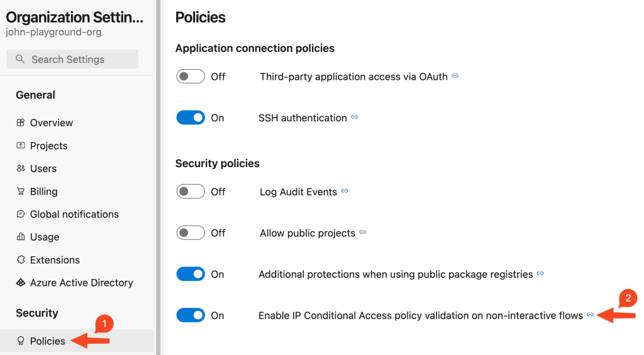Click the Extensions puzzle icon

(x=21, y=260)
